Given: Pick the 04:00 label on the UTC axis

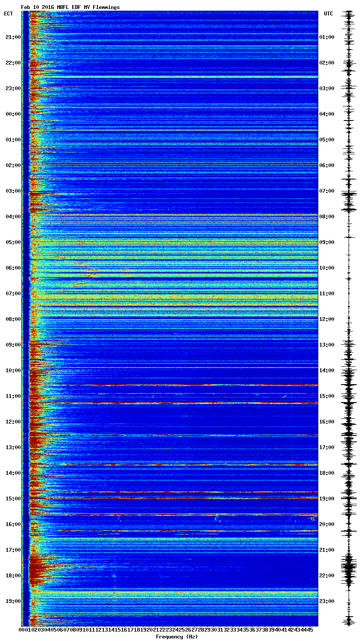Looking at the screenshot, I should (x=327, y=114).
